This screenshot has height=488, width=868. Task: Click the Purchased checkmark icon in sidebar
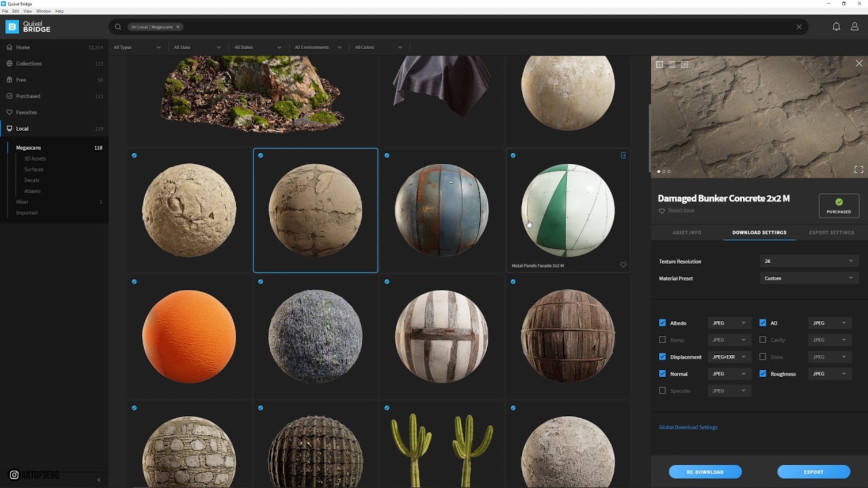[x=9, y=96]
